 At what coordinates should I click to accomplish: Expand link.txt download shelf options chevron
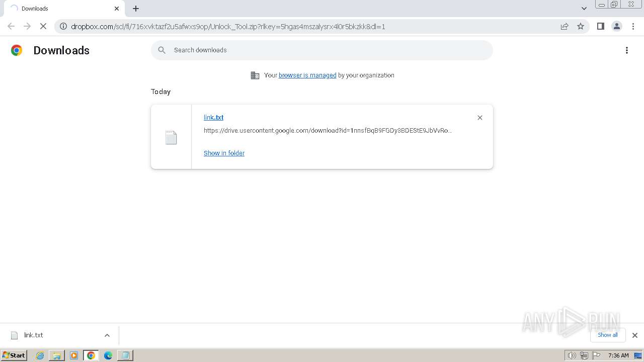click(x=107, y=335)
